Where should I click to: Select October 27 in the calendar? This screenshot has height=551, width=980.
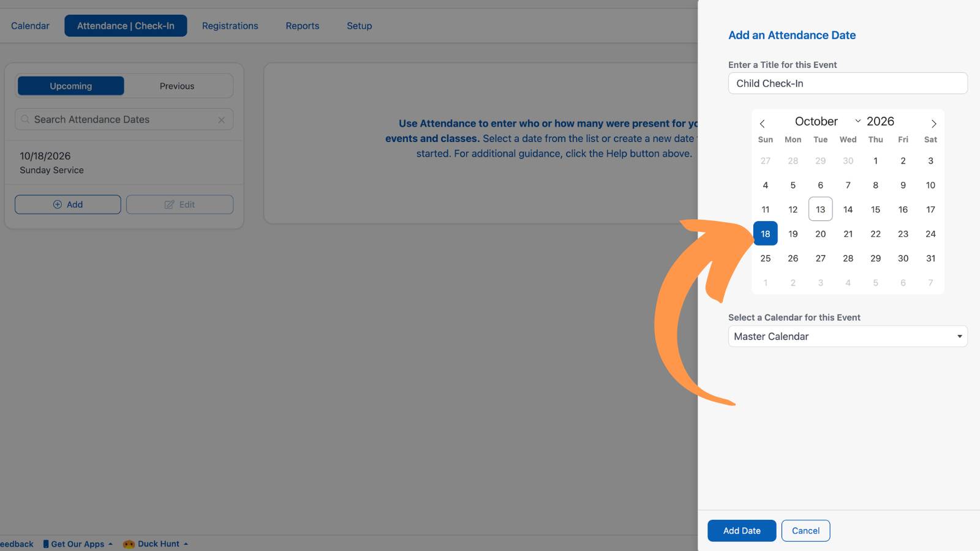[821, 258]
